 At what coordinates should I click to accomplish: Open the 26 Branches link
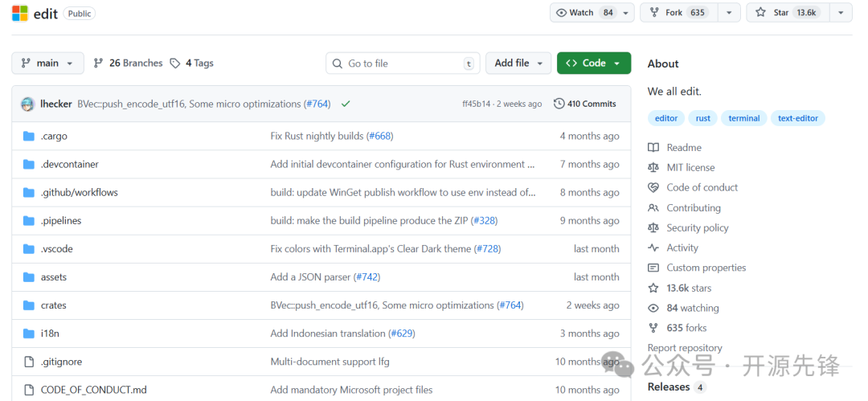(x=128, y=63)
